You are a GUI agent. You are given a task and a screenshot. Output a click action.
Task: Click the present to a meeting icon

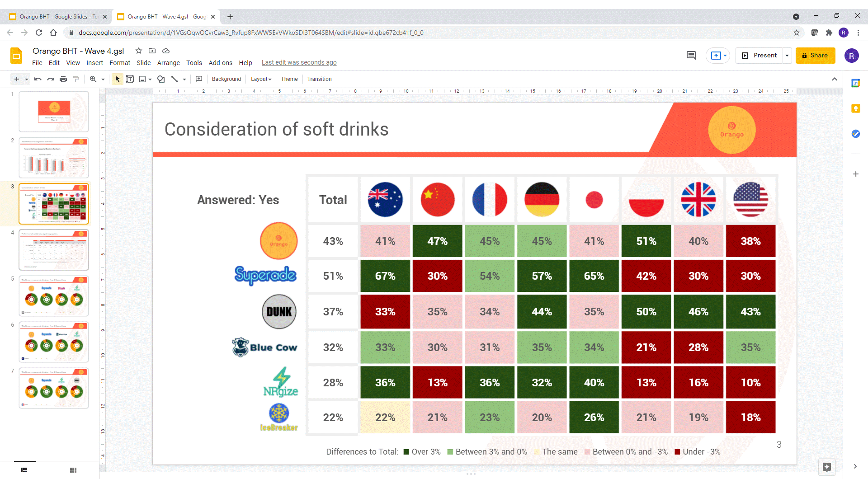point(718,56)
